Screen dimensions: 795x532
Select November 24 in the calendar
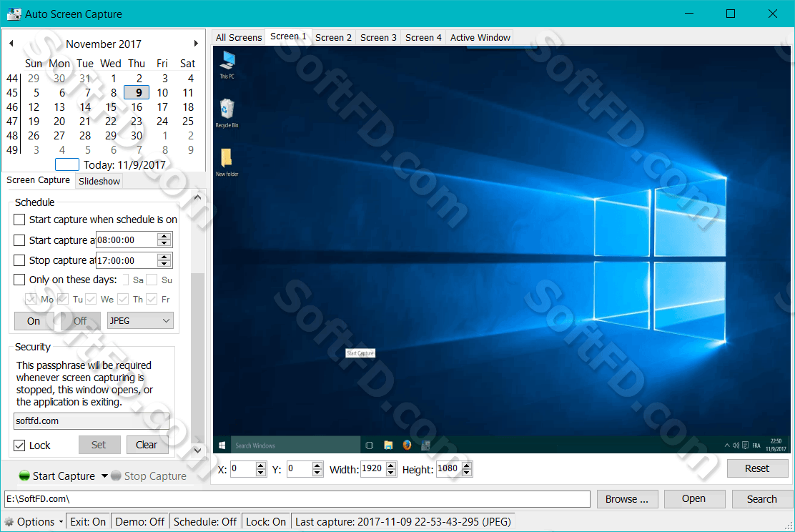coord(162,122)
